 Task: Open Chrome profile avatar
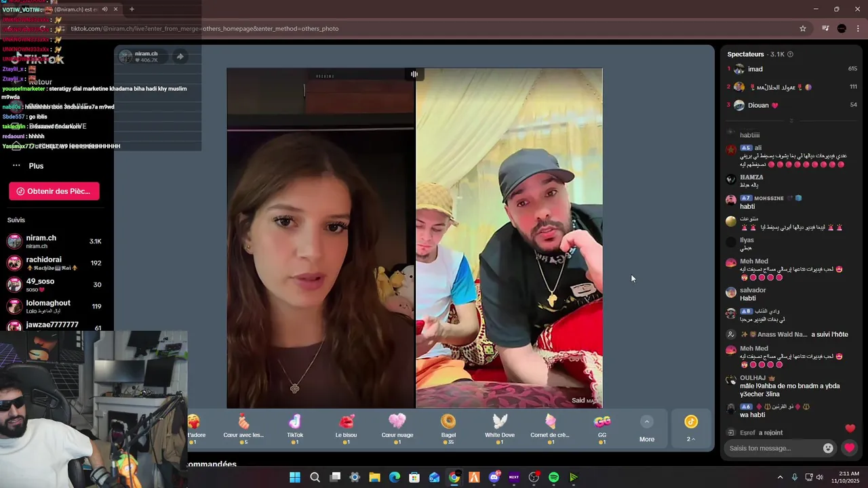(x=842, y=28)
